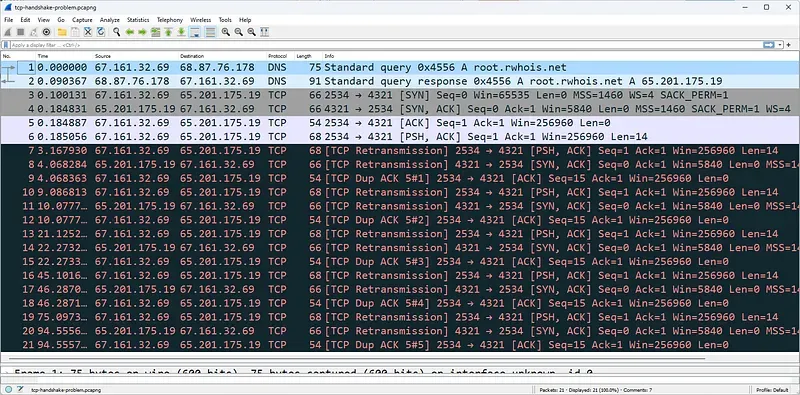Screen dimensions: 800x395
Task: Sort by the Protocol column header
Action: click(280, 56)
